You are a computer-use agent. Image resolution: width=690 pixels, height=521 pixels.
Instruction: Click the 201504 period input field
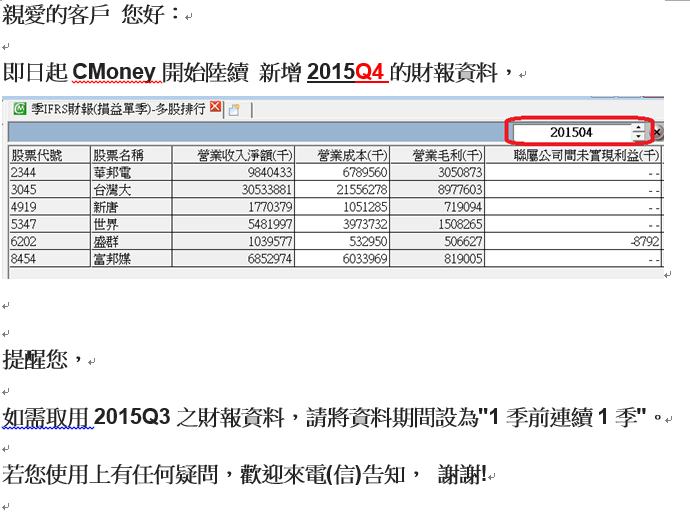[x=572, y=132]
